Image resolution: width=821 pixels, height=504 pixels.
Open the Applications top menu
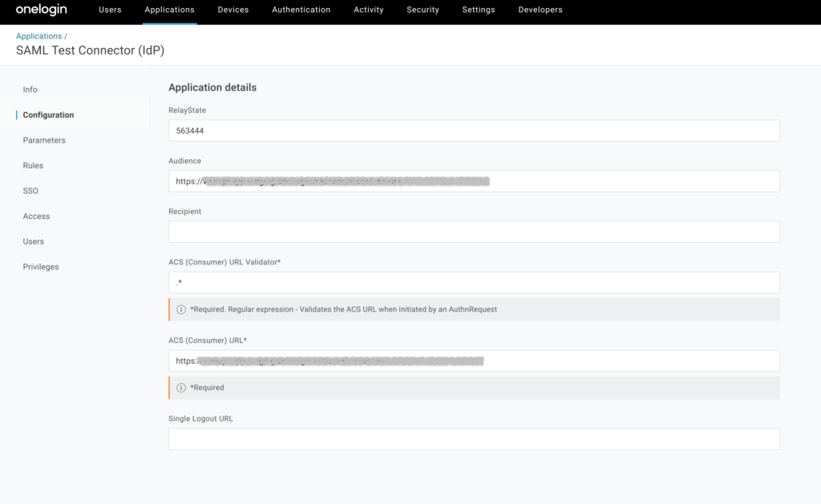pos(170,10)
